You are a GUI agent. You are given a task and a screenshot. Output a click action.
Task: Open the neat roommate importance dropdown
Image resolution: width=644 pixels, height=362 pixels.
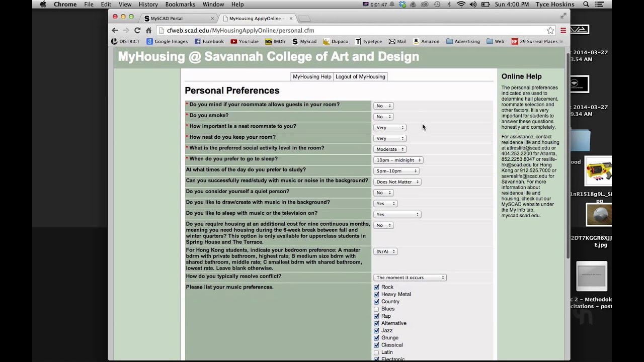(x=389, y=128)
